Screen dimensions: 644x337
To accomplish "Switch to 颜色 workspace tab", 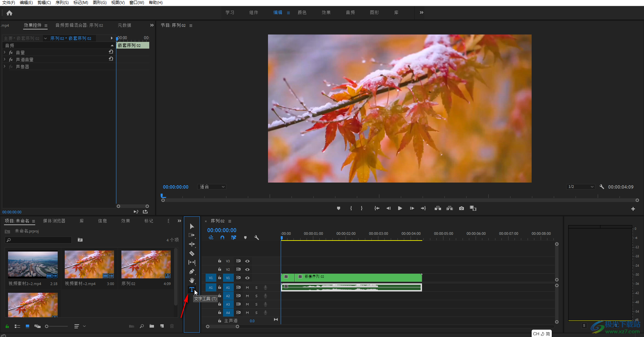I will click(302, 12).
